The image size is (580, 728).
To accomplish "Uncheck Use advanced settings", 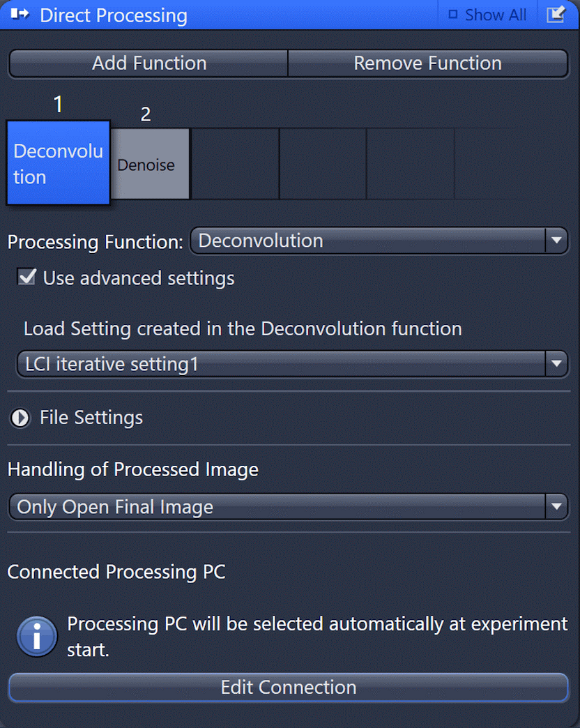I will click(27, 277).
